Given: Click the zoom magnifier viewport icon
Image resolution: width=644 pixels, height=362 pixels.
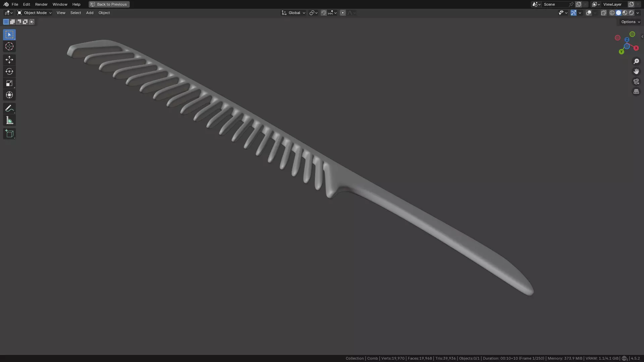Looking at the screenshot, I should [x=636, y=61].
